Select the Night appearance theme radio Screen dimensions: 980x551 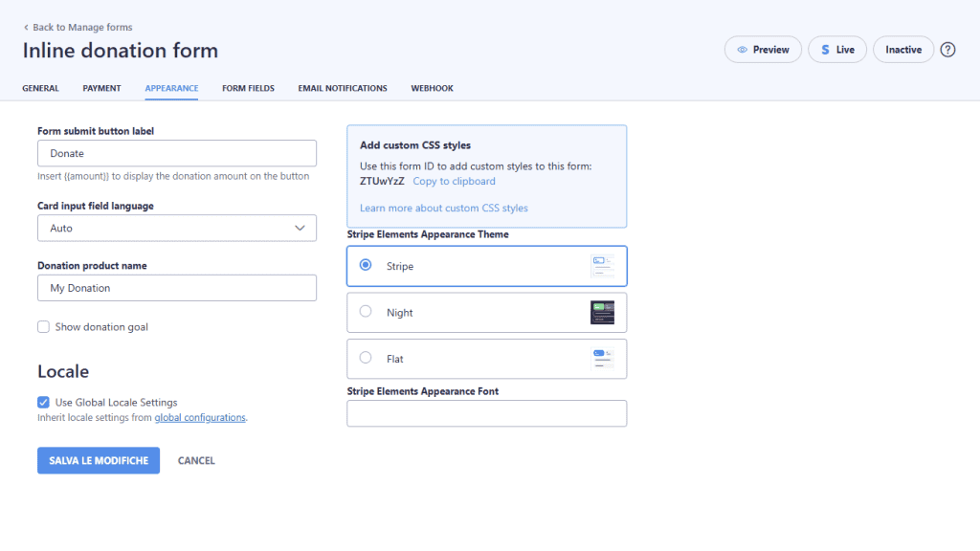click(x=366, y=312)
